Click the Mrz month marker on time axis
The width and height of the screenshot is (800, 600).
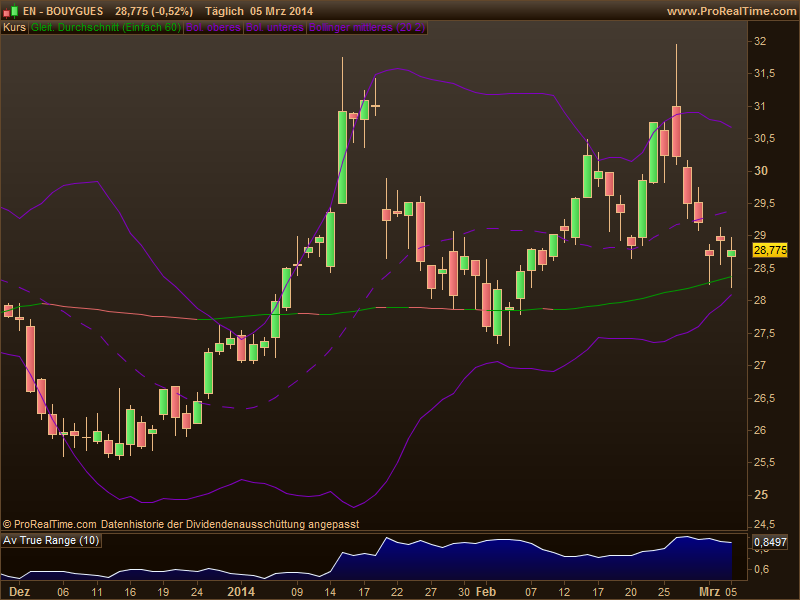point(708,591)
